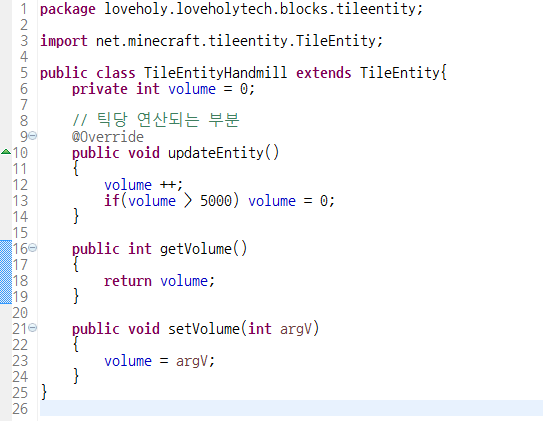Click the updateEntity method name

(216, 153)
